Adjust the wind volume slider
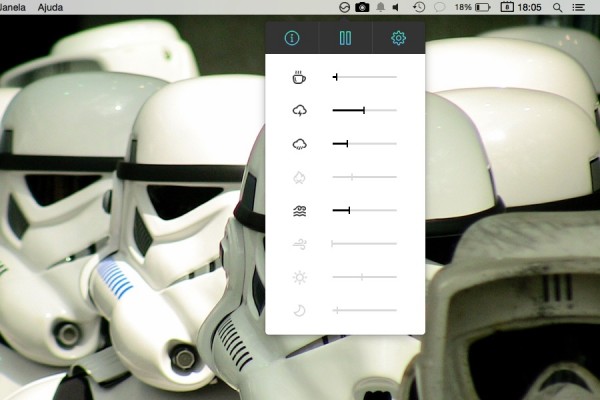The width and height of the screenshot is (600, 400). coord(364,243)
